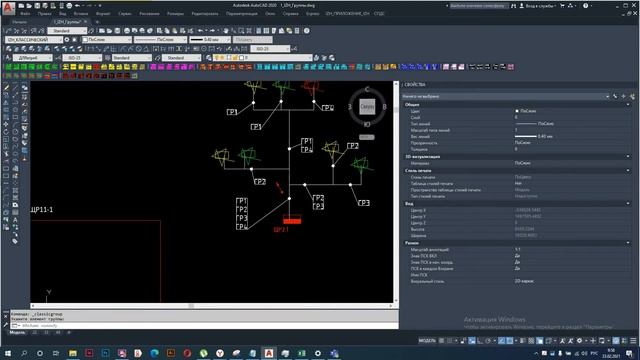Click the МОДЕЛЬ status bar button
This screenshot has height=360, width=640.
pos(427,340)
